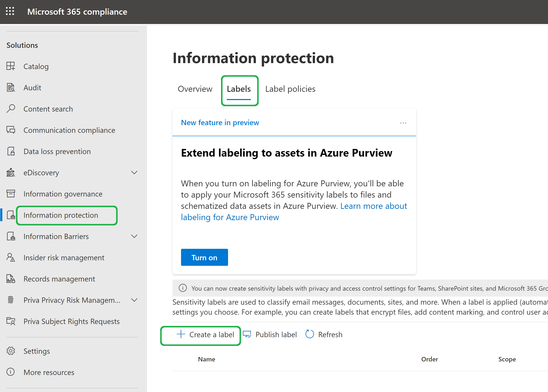Click the Information Barriers icon
Image resolution: width=548 pixels, height=392 pixels.
coord(11,236)
